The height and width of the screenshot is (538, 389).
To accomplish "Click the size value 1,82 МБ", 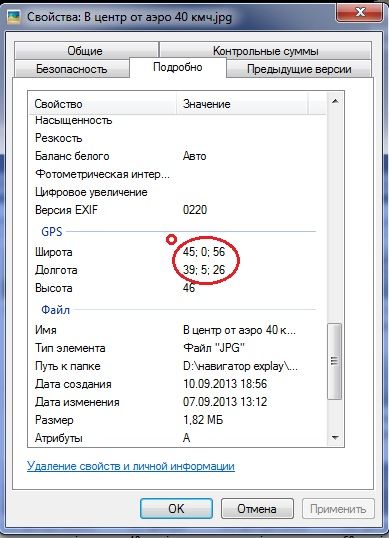I will 203,420.
